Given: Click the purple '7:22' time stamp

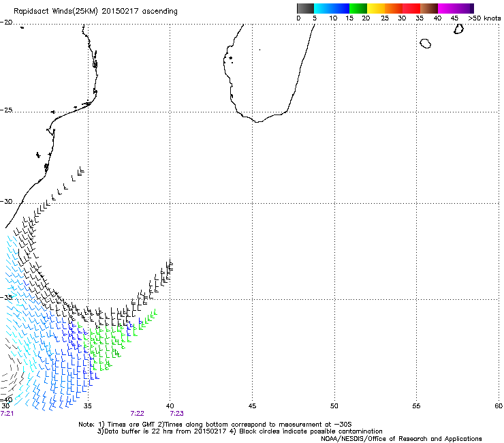Looking at the screenshot, I should click(138, 414).
